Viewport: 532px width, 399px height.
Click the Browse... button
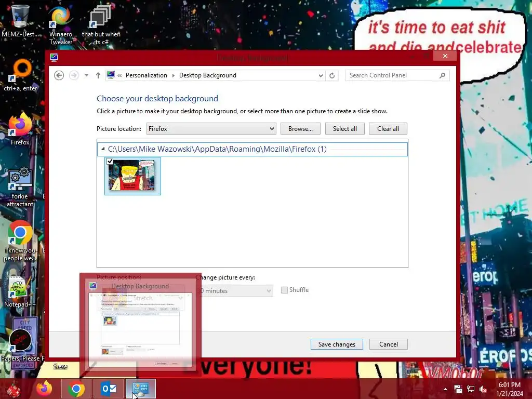(x=300, y=129)
